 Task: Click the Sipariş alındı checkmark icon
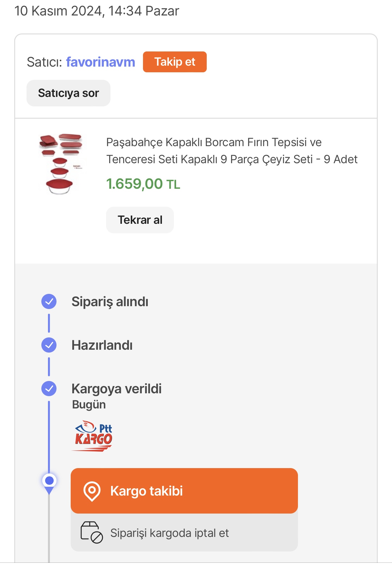click(x=49, y=302)
